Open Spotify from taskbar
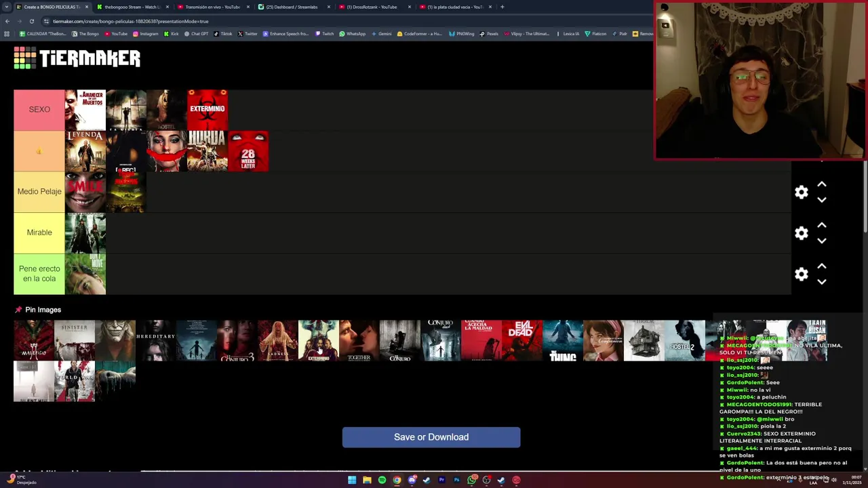 [x=382, y=480]
